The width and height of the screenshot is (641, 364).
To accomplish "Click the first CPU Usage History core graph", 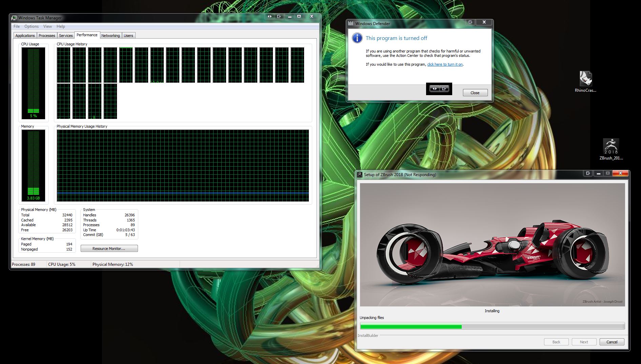I will pos(63,65).
